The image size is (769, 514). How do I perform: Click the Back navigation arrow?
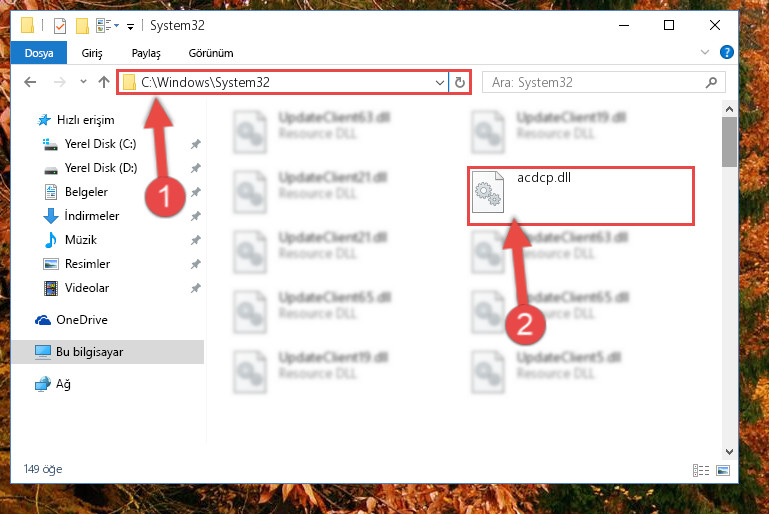pos(30,82)
